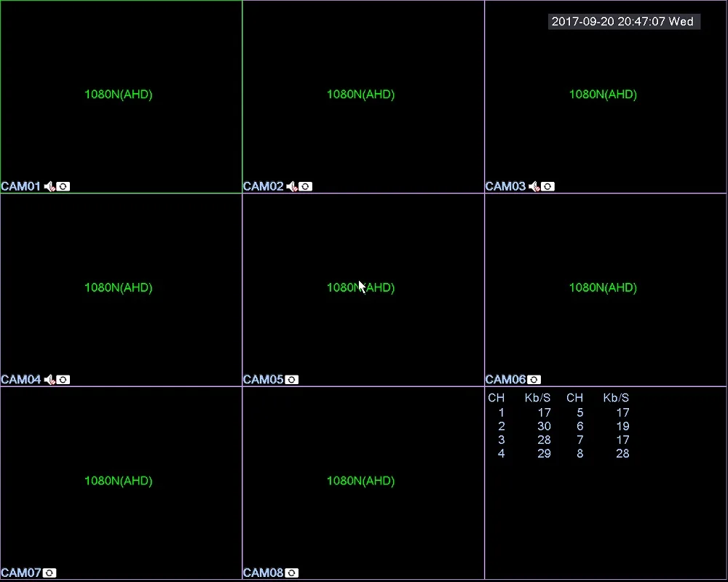This screenshot has width=728, height=582.
Task: Click the 1080N(AHD) text in CAM03's pane
Action: point(603,95)
